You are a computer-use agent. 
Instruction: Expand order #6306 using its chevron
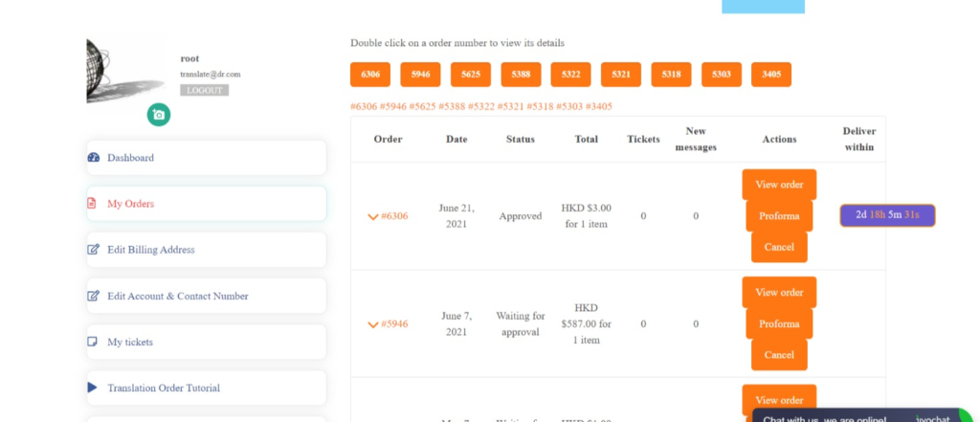tap(373, 216)
